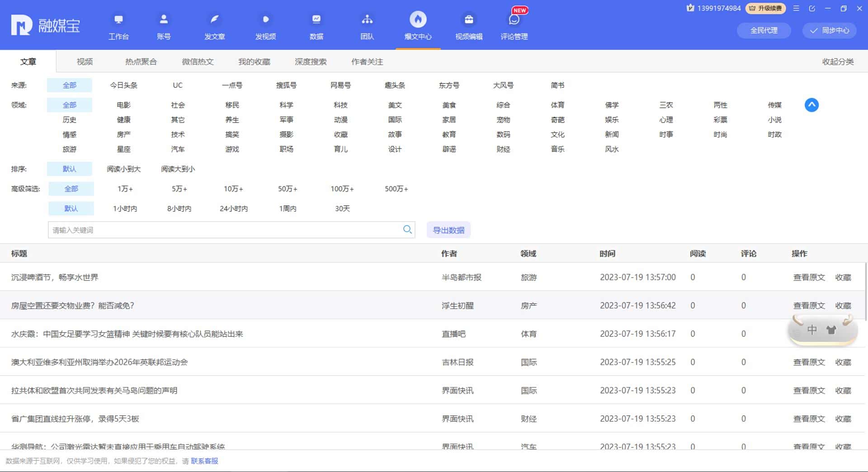
Task: Click the 发文章 feather icon
Action: click(214, 20)
